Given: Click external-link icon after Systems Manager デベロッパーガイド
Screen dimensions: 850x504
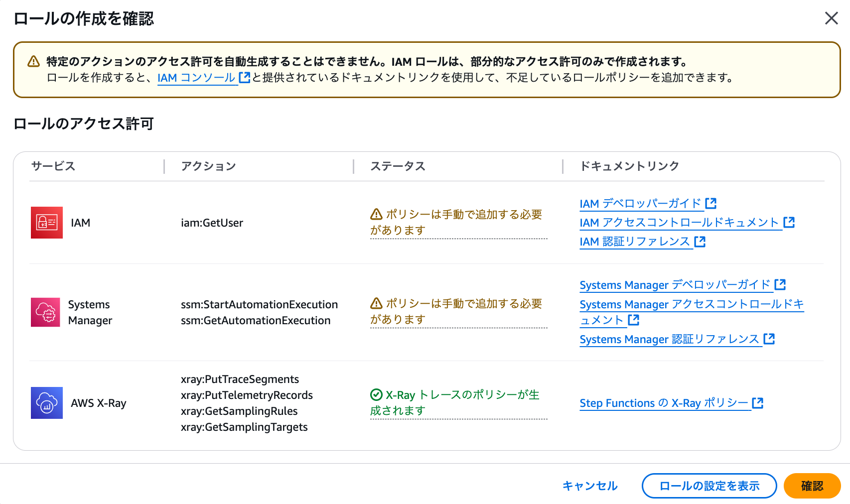Looking at the screenshot, I should (780, 284).
